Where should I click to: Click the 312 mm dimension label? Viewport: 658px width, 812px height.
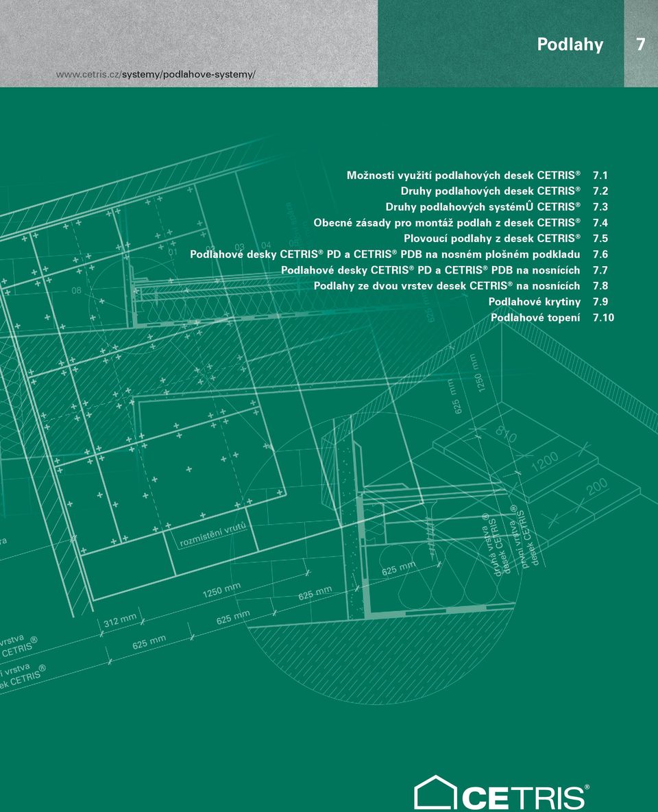(x=120, y=620)
